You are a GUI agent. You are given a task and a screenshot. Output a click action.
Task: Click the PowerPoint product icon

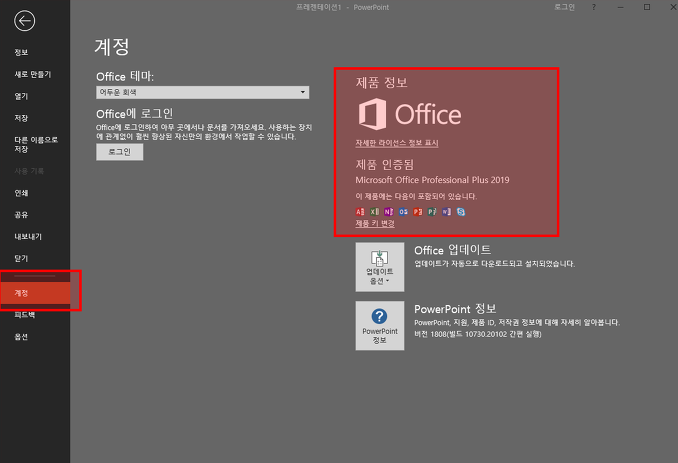point(418,211)
